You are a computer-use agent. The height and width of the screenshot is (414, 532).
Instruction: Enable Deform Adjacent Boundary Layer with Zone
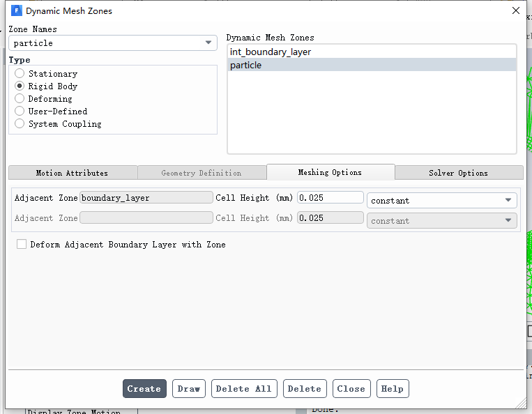click(x=22, y=245)
